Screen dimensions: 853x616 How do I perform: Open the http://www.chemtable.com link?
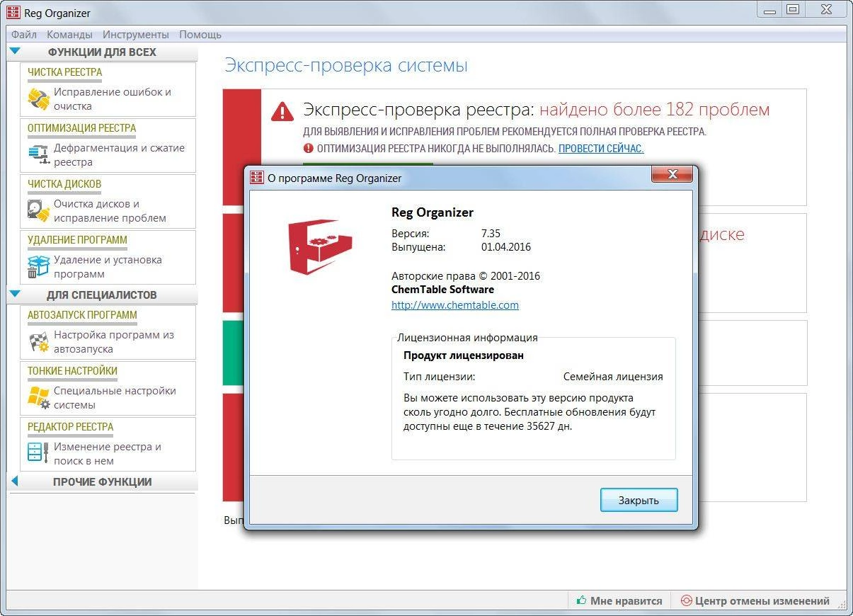click(455, 305)
